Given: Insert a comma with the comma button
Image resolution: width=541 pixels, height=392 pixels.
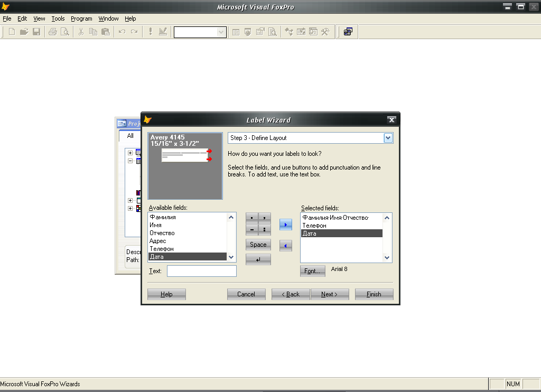Looking at the screenshot, I should 264,218.
